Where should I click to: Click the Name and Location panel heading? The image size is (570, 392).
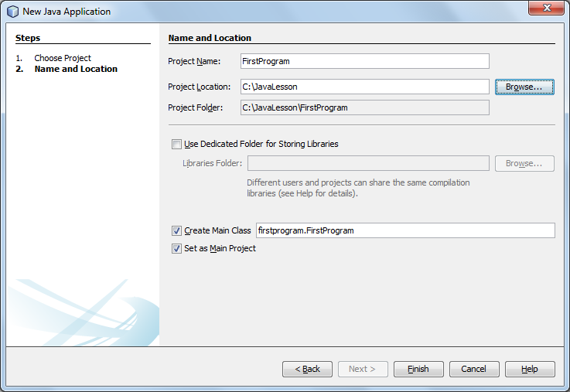point(210,38)
